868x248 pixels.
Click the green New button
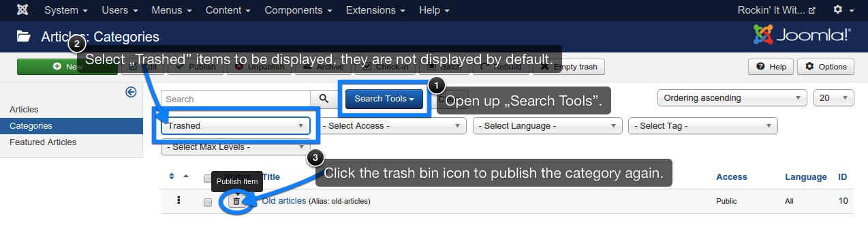67,66
